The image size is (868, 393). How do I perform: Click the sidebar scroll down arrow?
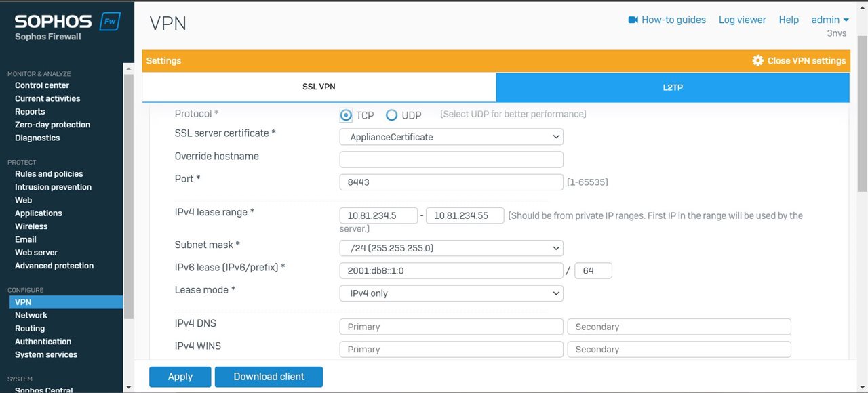129,387
